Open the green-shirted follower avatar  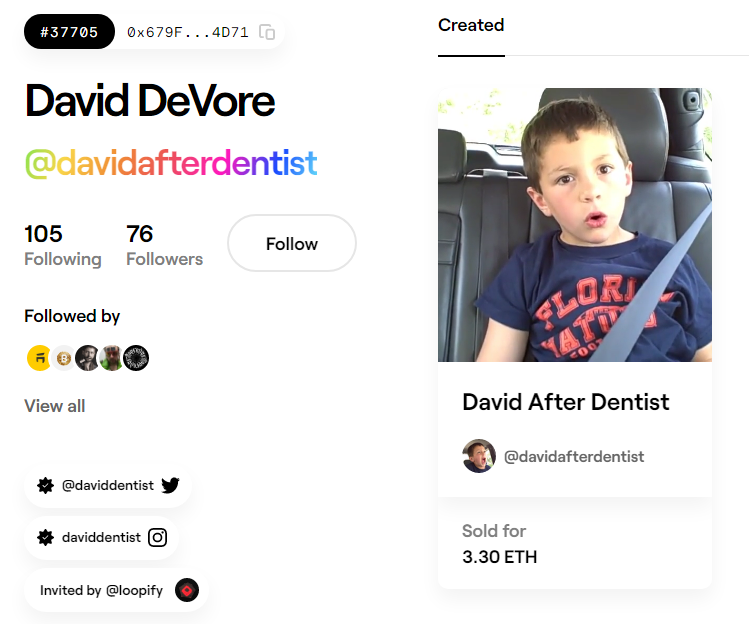(x=112, y=358)
